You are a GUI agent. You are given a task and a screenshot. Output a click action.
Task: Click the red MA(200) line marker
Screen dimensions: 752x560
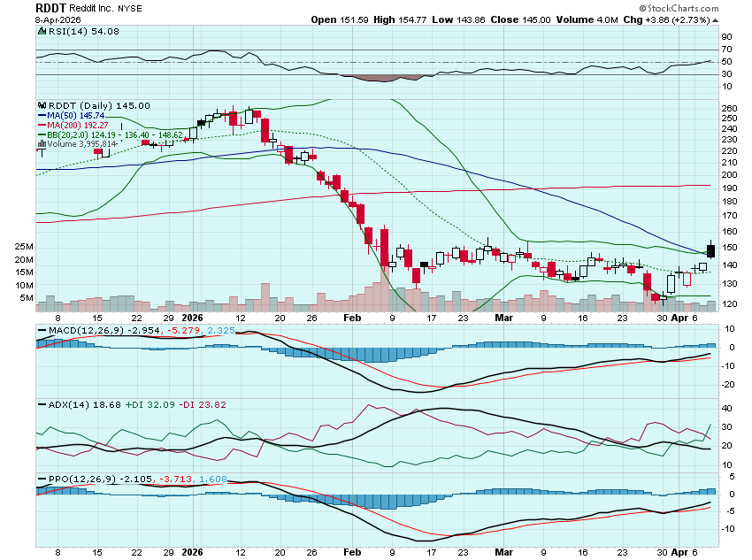tap(42, 126)
